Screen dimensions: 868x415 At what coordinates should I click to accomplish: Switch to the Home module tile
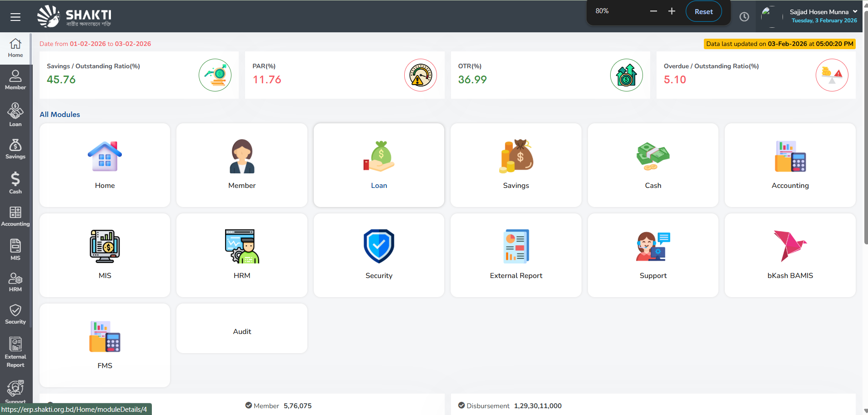tap(105, 165)
